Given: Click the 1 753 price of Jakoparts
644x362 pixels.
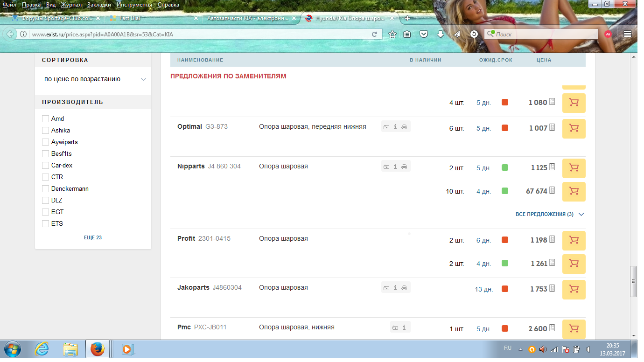Looking at the screenshot, I should coord(538,289).
